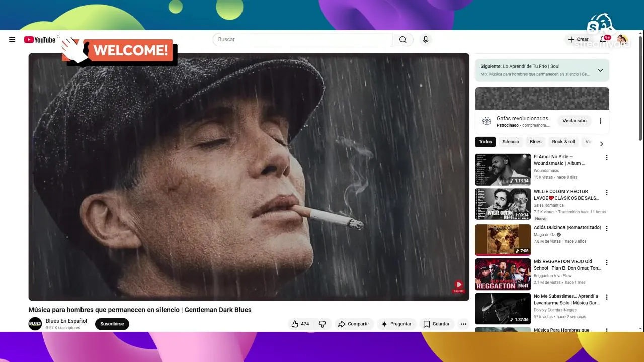Image resolution: width=644 pixels, height=362 pixels.
Task: Show more filter chips with right arrow
Action: coord(601,144)
